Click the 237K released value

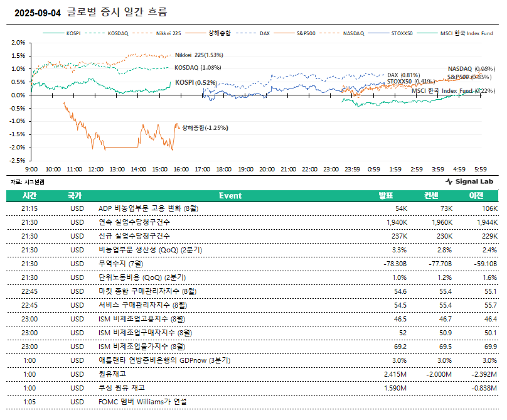coord(399,236)
